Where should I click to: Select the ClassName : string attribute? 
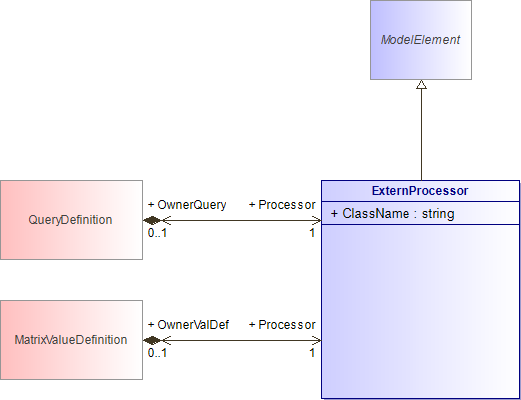point(393,214)
